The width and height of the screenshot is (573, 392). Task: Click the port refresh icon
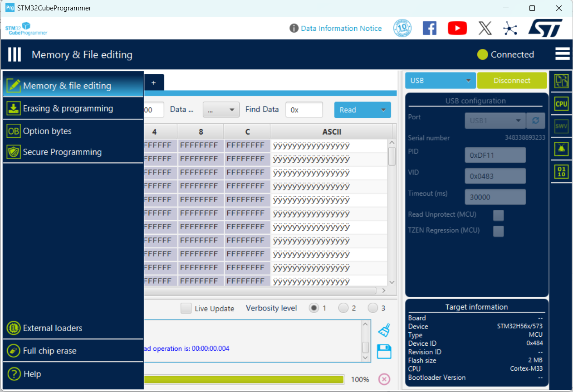(536, 121)
